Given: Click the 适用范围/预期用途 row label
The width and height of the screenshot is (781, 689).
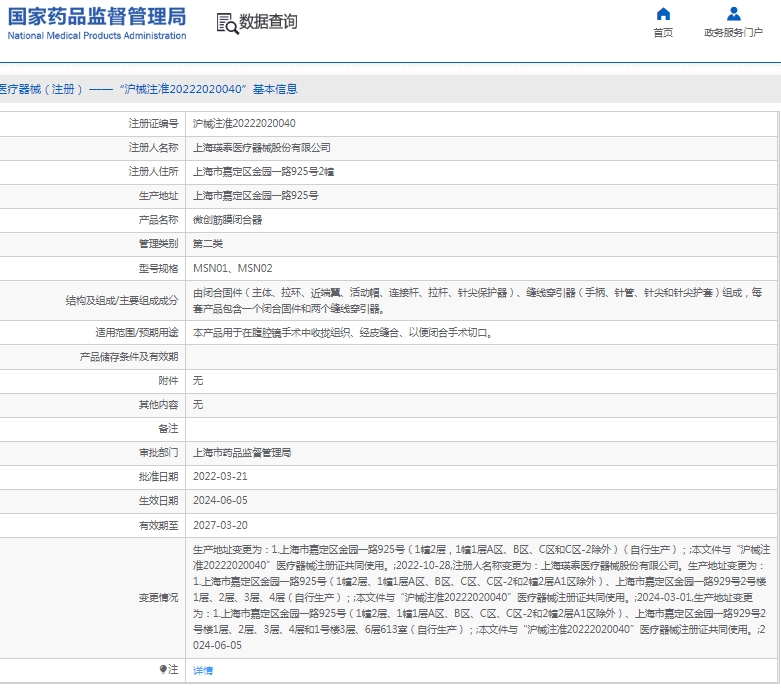Looking at the screenshot, I should click(137, 332).
